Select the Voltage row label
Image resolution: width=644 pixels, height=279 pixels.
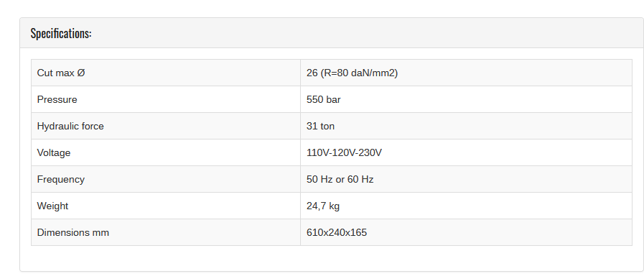click(x=54, y=152)
